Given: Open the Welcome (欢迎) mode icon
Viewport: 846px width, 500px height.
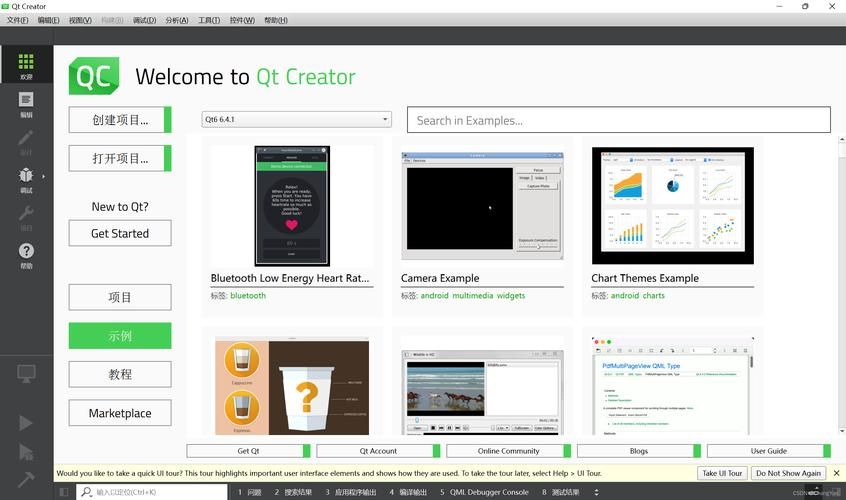Looking at the screenshot, I should pos(26,66).
